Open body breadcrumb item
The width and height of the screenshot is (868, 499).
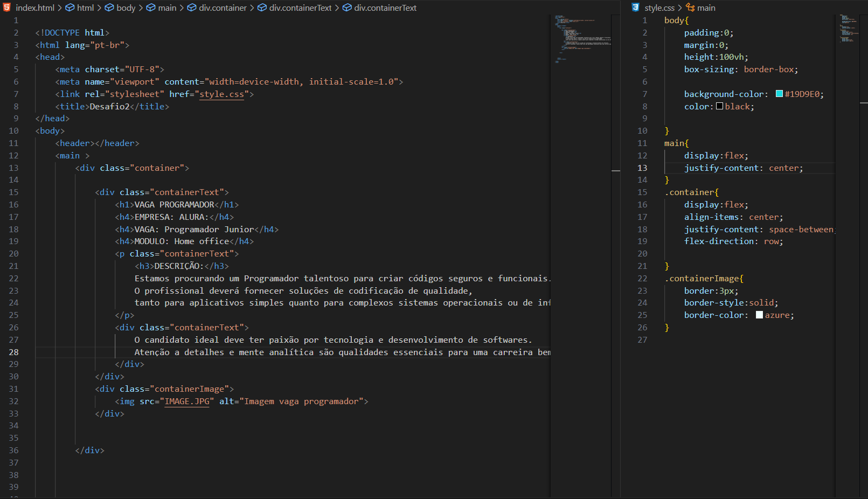click(x=126, y=8)
